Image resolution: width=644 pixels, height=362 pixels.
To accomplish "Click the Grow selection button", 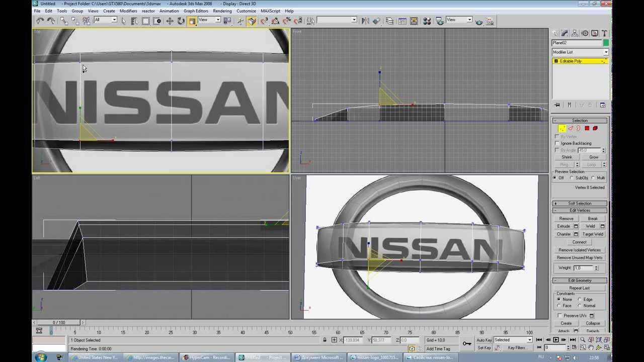I will [594, 157].
